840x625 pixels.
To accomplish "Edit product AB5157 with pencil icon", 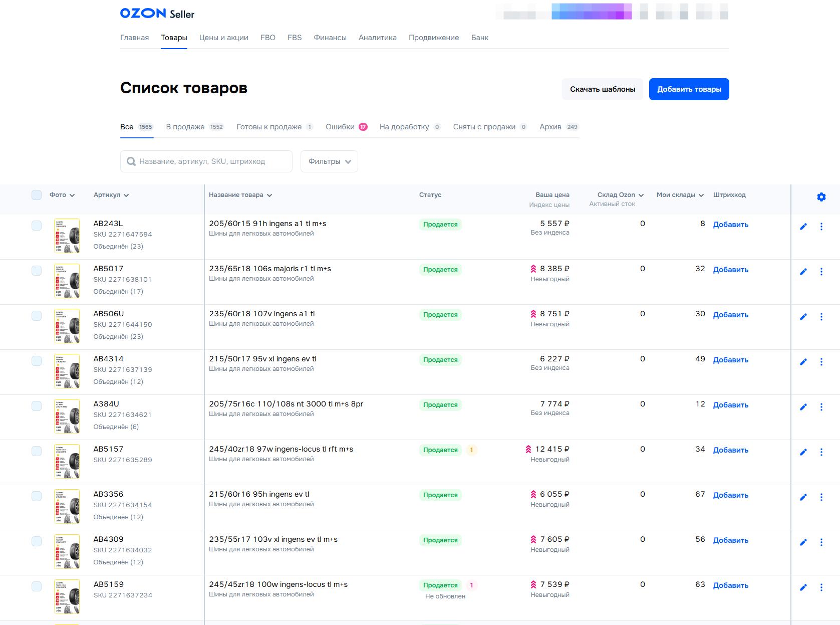I will pos(803,452).
